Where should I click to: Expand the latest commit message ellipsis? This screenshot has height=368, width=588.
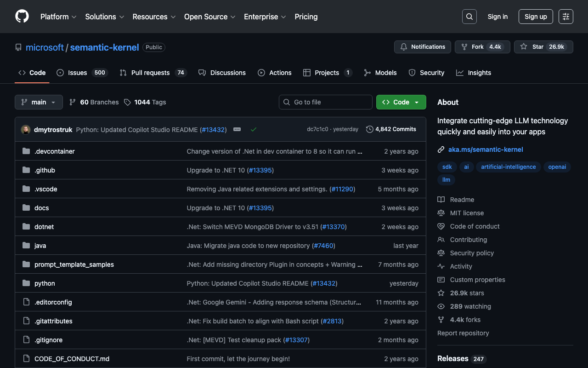tap(237, 130)
